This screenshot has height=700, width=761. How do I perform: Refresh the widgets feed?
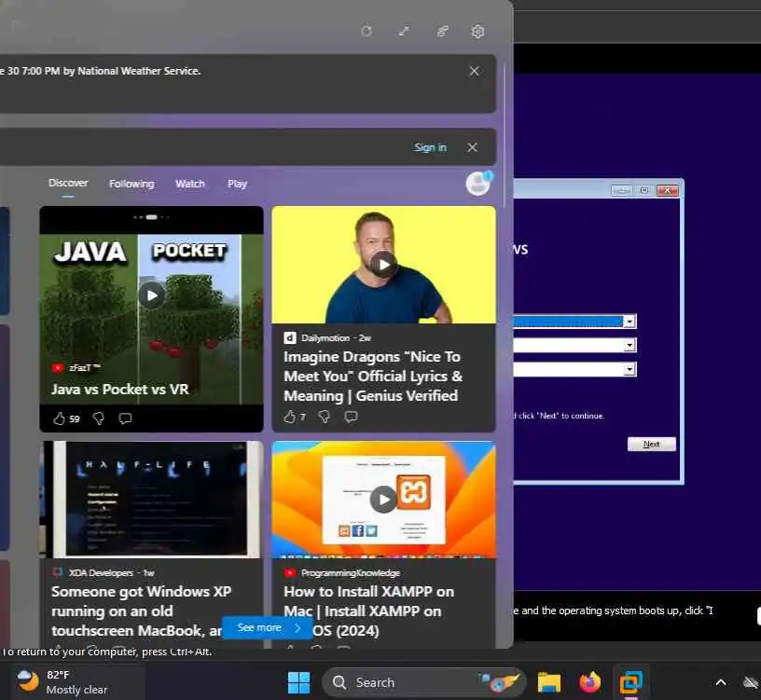click(x=367, y=31)
